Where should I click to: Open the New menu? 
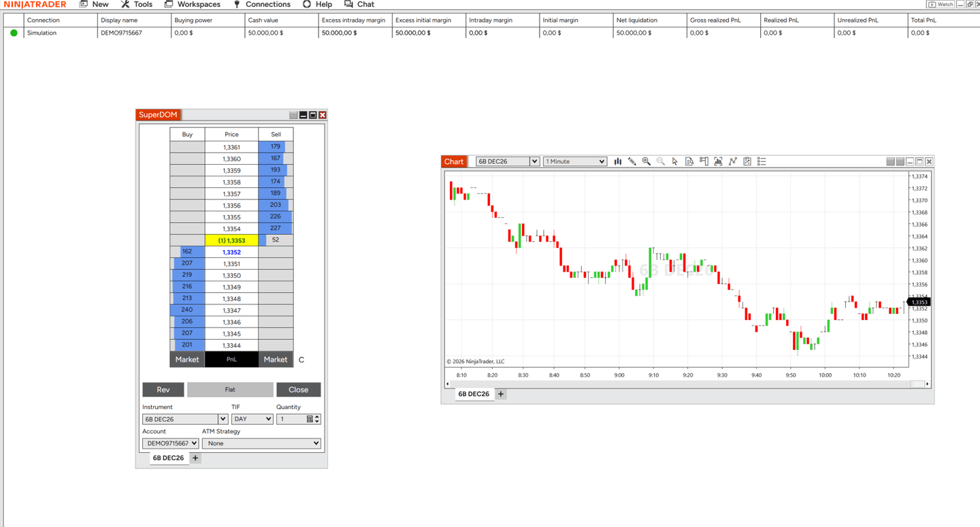(x=94, y=4)
